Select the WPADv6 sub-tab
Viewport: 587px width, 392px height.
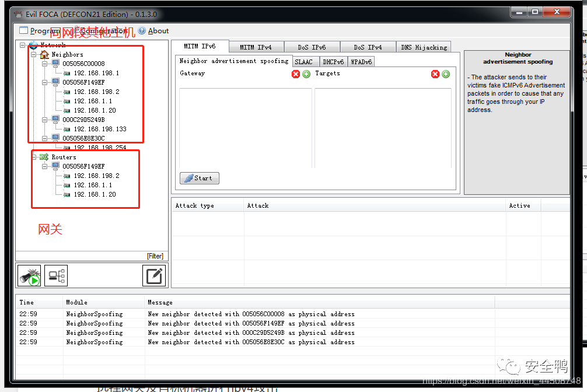point(361,62)
